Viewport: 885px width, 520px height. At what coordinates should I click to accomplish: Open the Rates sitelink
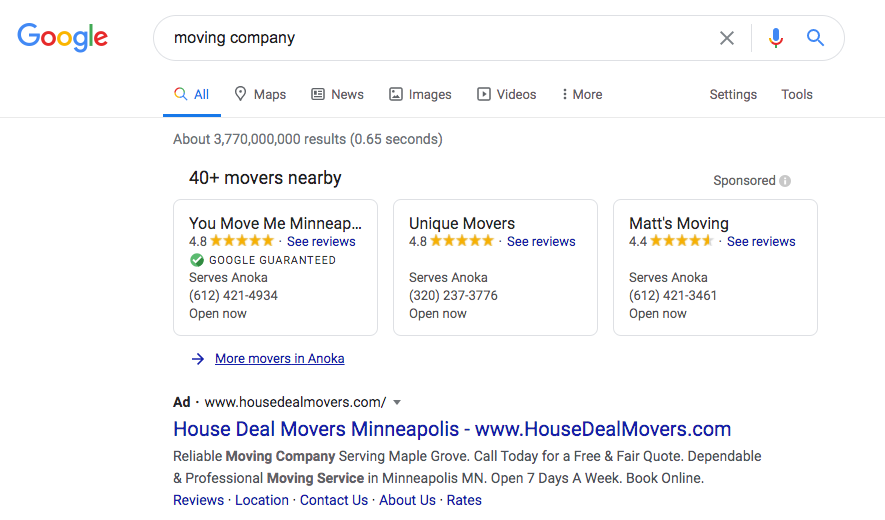(464, 500)
